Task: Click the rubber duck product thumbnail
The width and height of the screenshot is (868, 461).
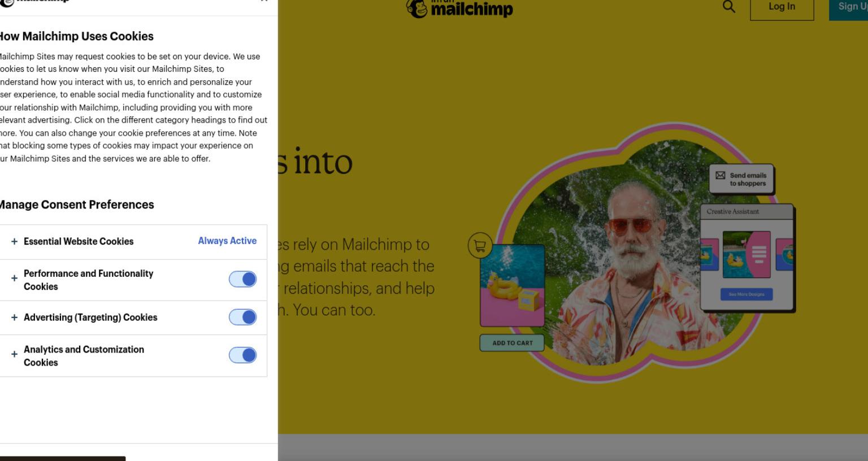Action: pyautogui.click(x=512, y=285)
